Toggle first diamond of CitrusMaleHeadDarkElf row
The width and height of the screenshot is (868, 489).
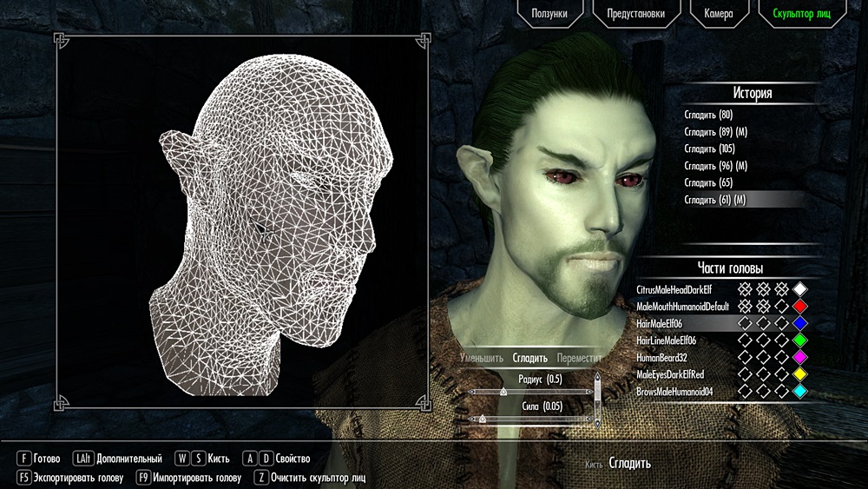tap(745, 289)
